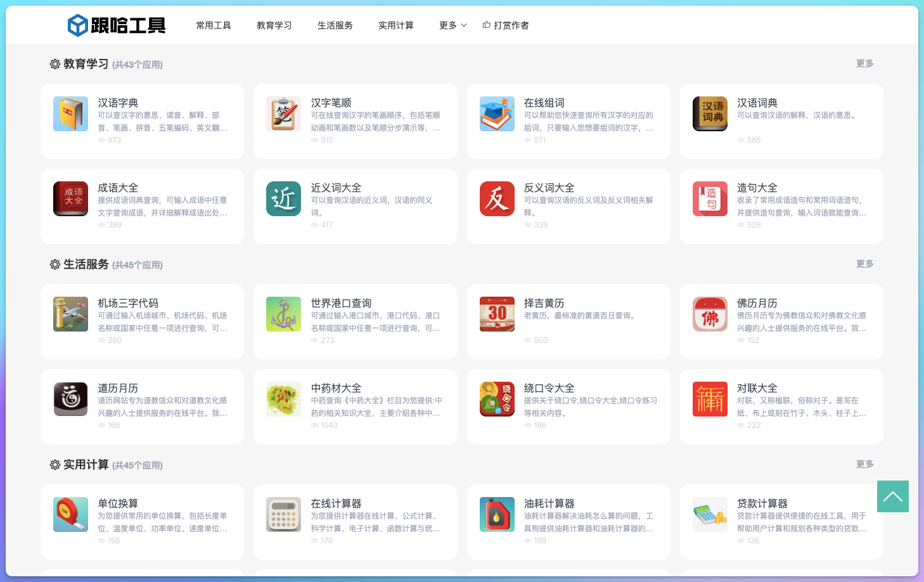Open the 世界港口查询 anchor icon
This screenshot has width=924, height=582.
(283, 314)
